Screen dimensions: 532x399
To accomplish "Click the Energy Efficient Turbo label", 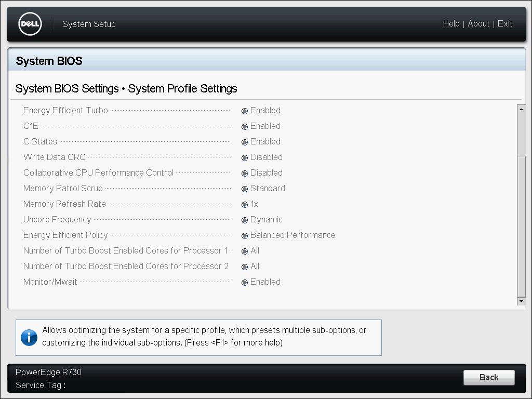I will coord(65,110).
